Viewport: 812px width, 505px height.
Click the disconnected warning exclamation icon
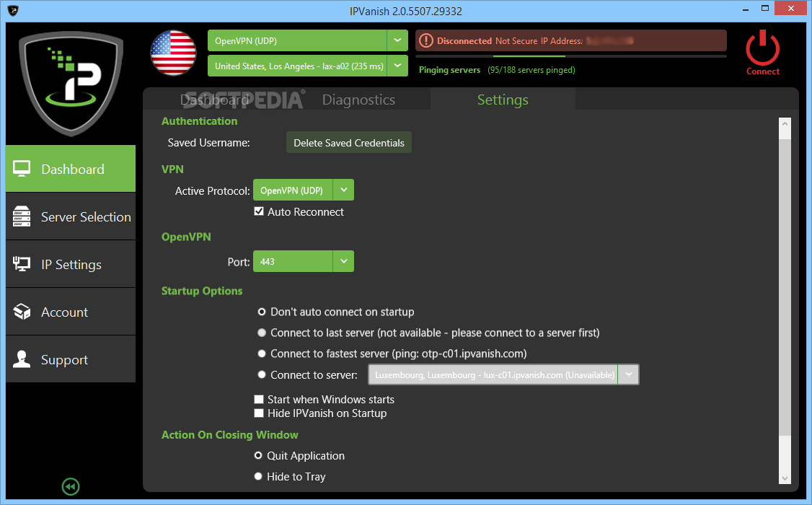[425, 40]
